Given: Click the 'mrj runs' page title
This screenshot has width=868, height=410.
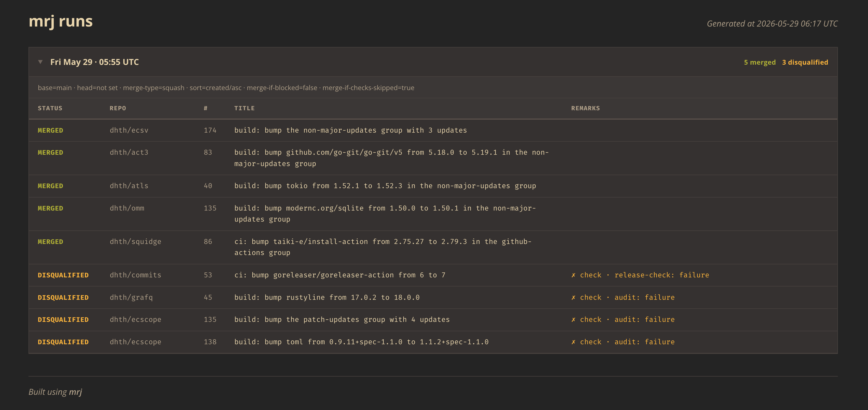Looking at the screenshot, I should pyautogui.click(x=61, y=21).
